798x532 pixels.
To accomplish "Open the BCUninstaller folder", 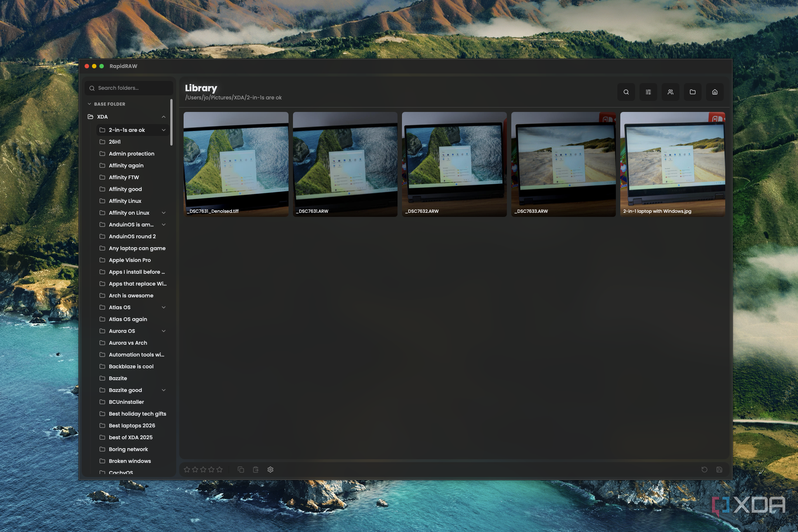I will 133,402.
